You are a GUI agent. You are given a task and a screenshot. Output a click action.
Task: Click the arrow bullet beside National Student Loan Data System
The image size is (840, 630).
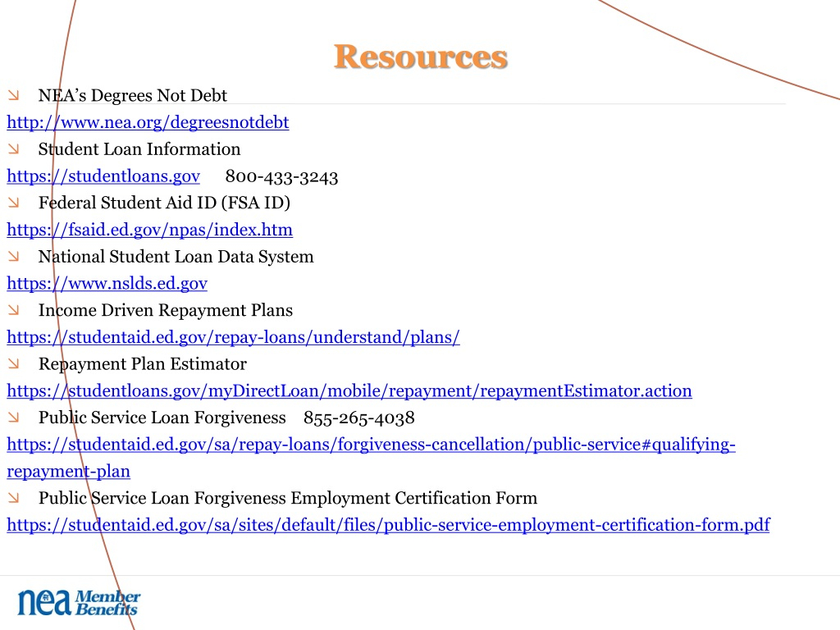click(13, 257)
